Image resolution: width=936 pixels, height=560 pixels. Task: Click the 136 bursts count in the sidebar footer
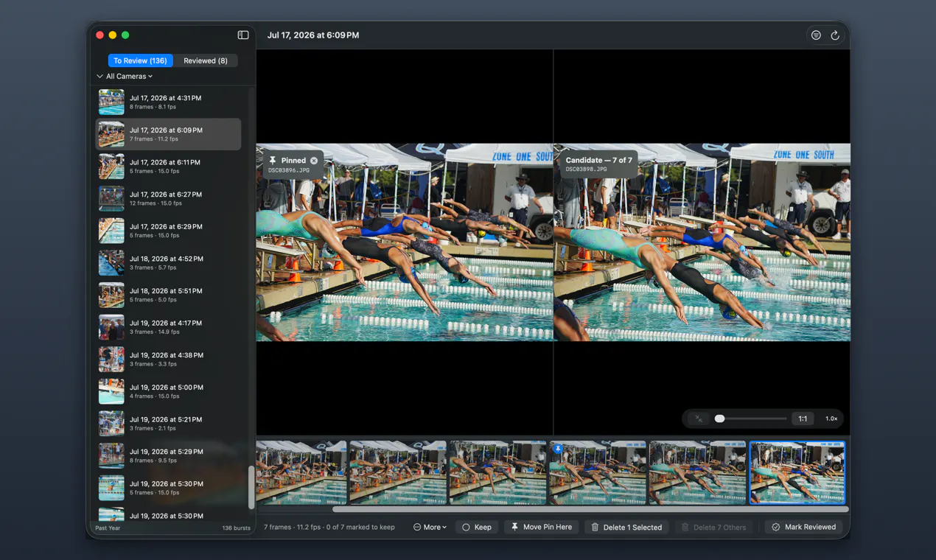237,528
